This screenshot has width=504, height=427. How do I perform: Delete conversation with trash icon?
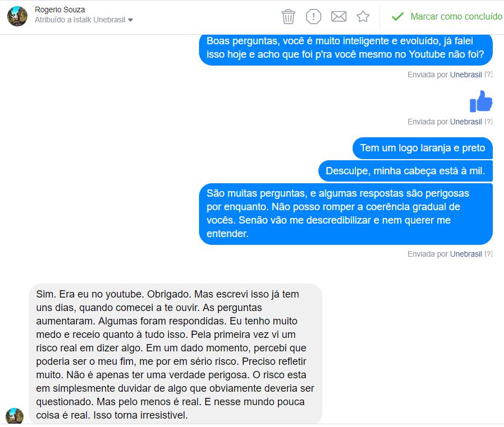[288, 16]
